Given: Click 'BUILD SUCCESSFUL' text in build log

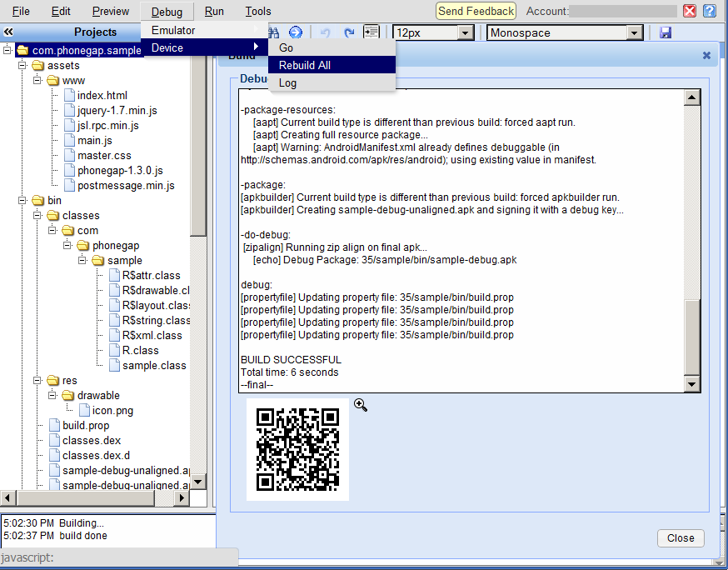Looking at the screenshot, I should pyautogui.click(x=291, y=360).
